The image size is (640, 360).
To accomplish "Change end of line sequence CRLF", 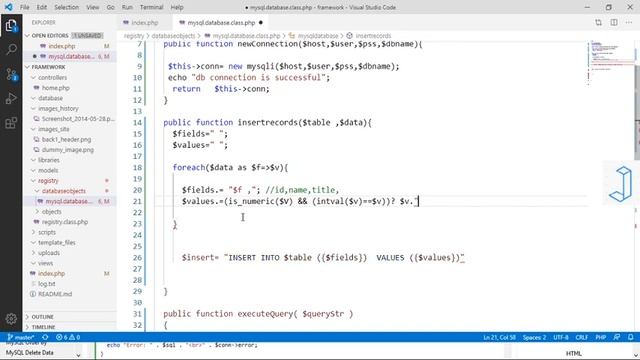I will click(581, 338).
